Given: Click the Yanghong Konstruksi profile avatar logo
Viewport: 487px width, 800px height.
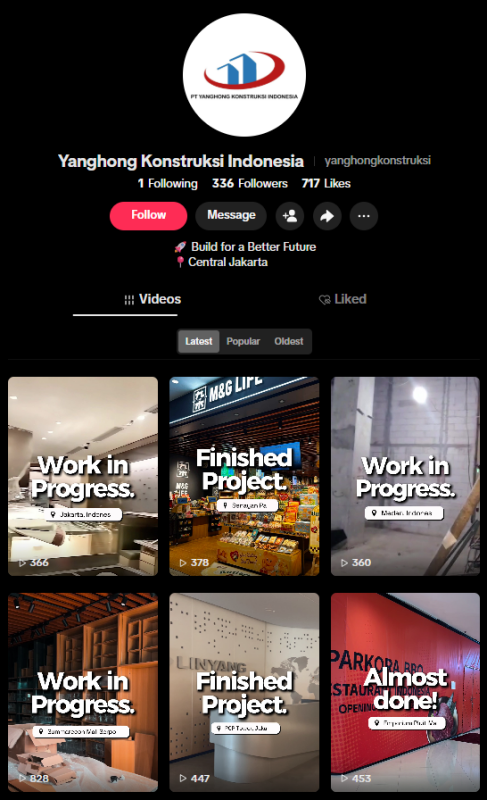Looking at the screenshot, I should 244,75.
